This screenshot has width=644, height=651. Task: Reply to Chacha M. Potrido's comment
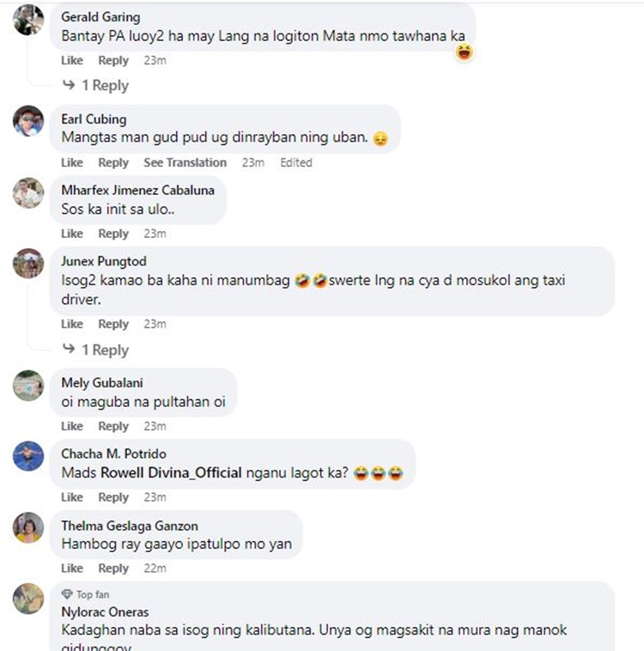pos(113,497)
